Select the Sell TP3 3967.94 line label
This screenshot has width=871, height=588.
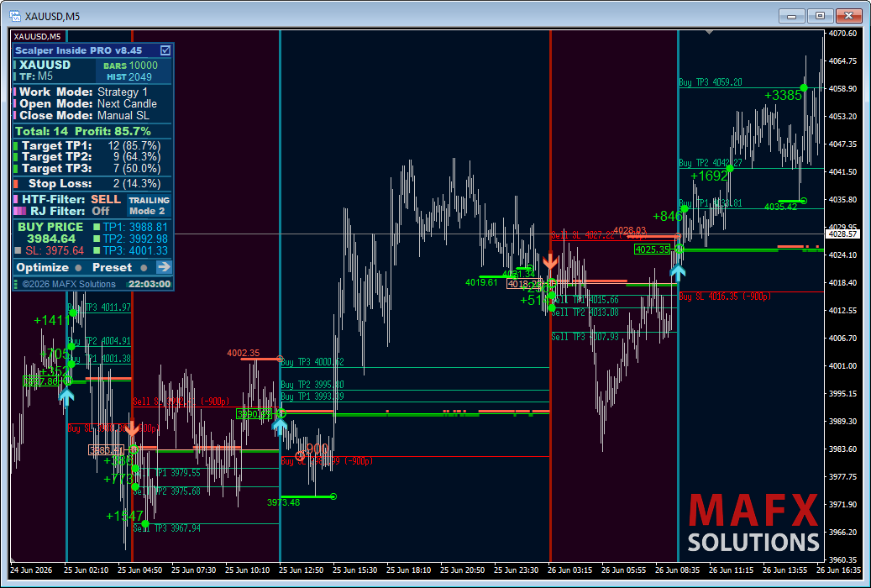pyautogui.click(x=166, y=528)
